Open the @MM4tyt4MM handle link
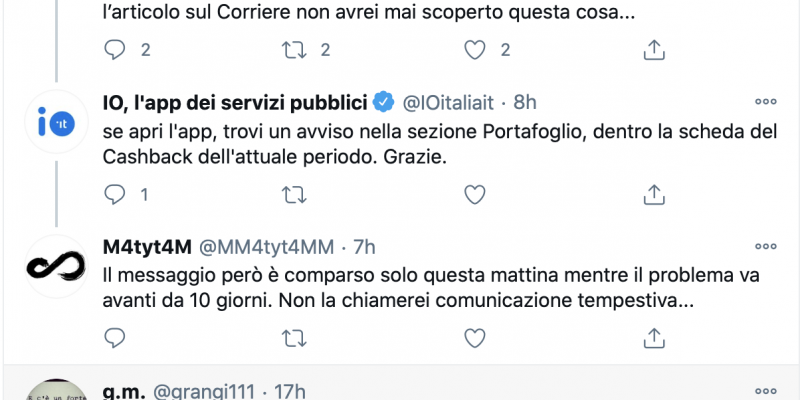800x400 pixels. (266, 247)
